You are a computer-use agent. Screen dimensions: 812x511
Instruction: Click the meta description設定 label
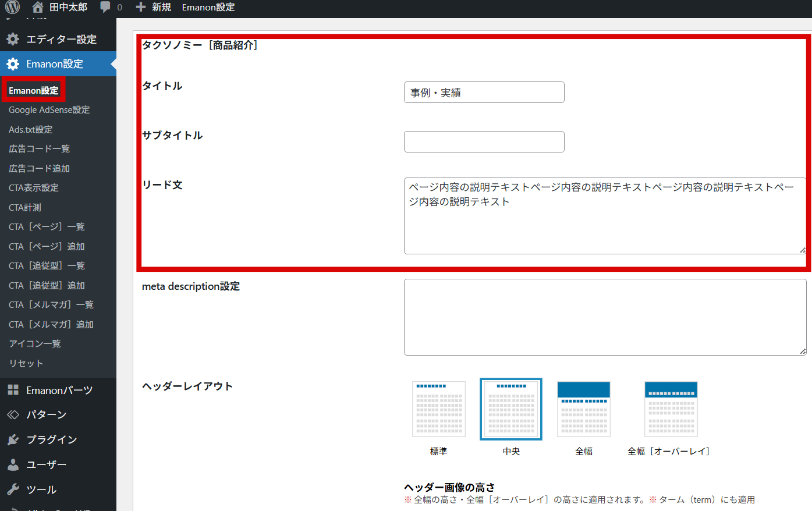point(191,286)
